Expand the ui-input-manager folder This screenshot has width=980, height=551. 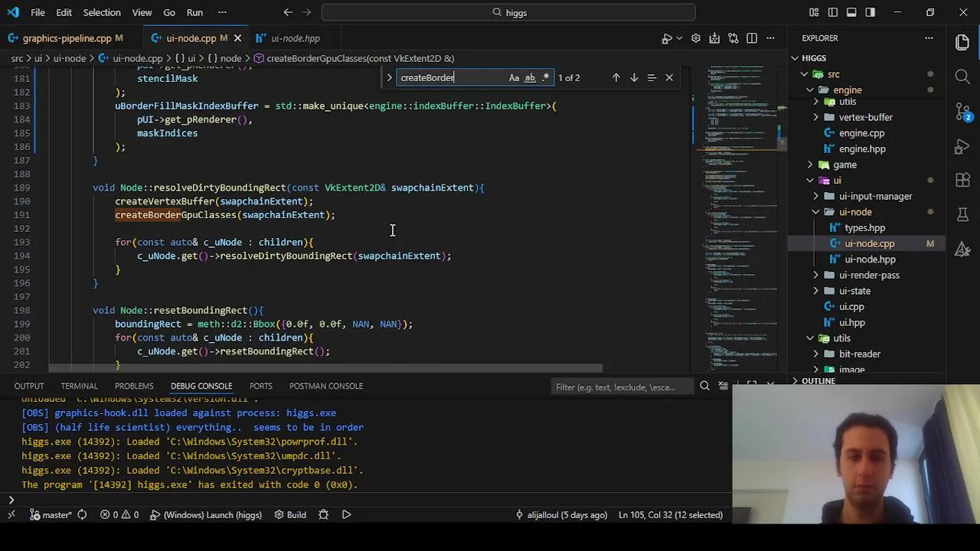click(x=816, y=196)
